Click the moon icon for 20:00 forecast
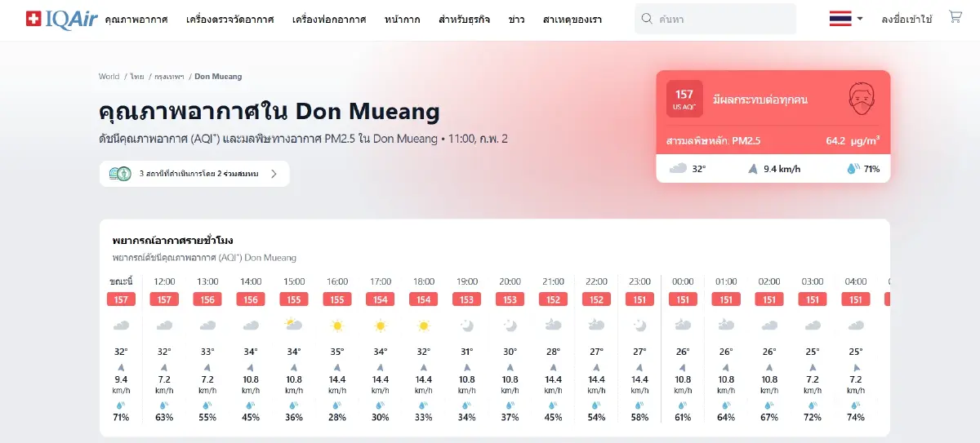980x443 pixels. pos(510,326)
